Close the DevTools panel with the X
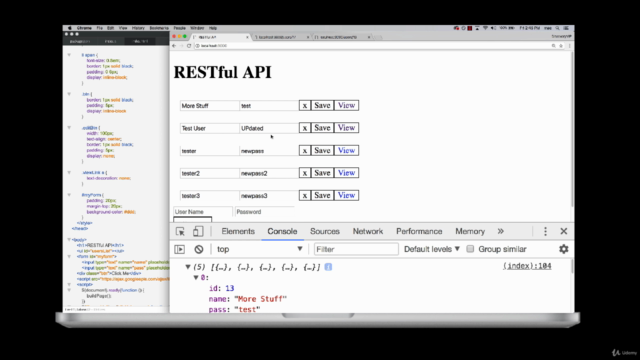Screen dimensions: 640x360 [x=564, y=231]
